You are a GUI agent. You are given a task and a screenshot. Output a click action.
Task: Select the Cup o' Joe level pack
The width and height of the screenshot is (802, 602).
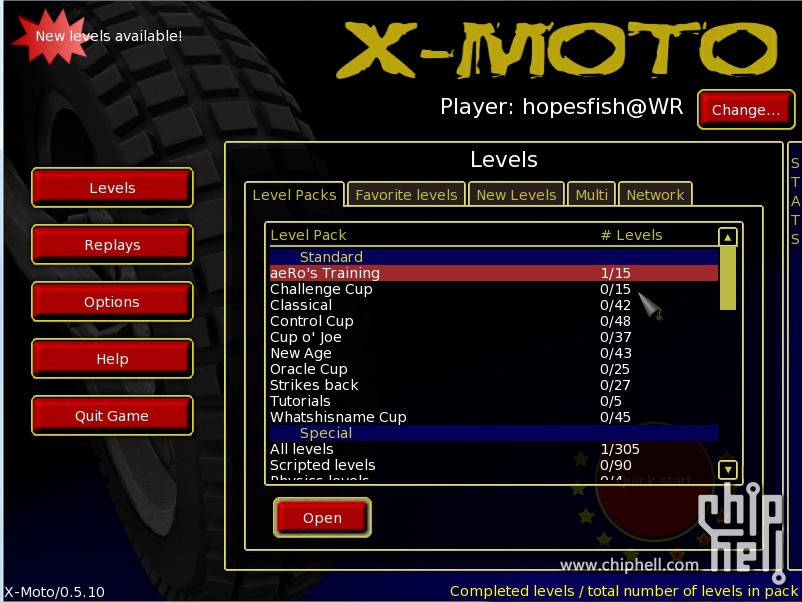pos(494,337)
